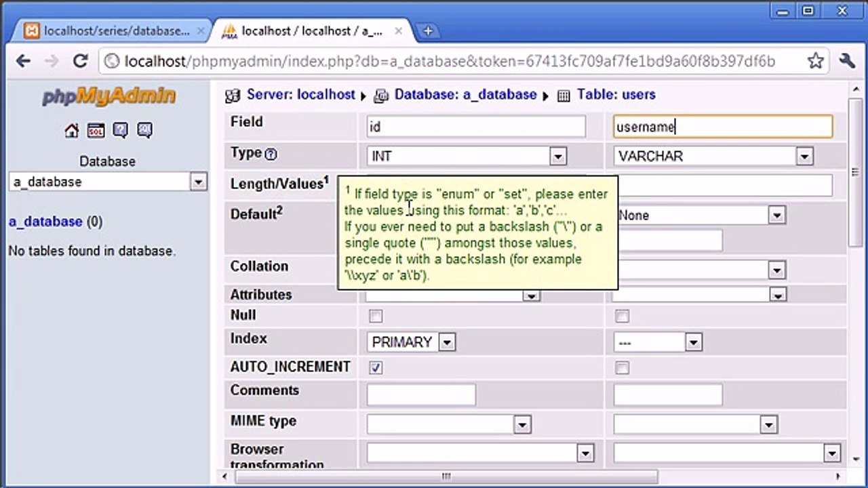
Task: Bookmark this page with star icon
Action: pos(816,61)
